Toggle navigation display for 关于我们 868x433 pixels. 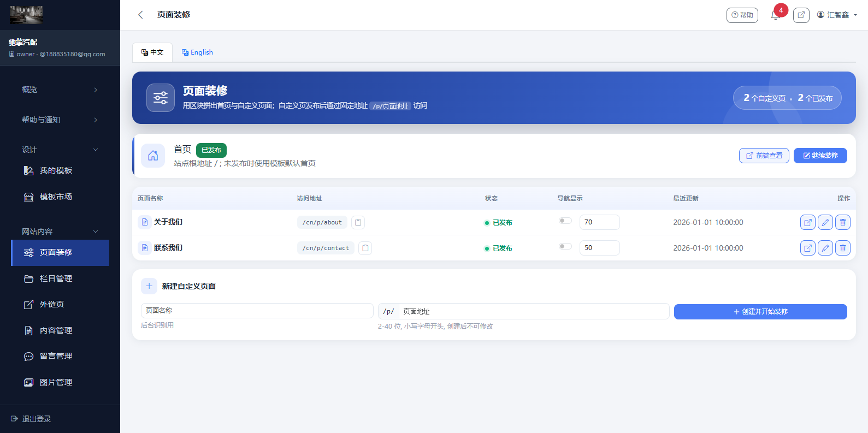[x=565, y=221]
